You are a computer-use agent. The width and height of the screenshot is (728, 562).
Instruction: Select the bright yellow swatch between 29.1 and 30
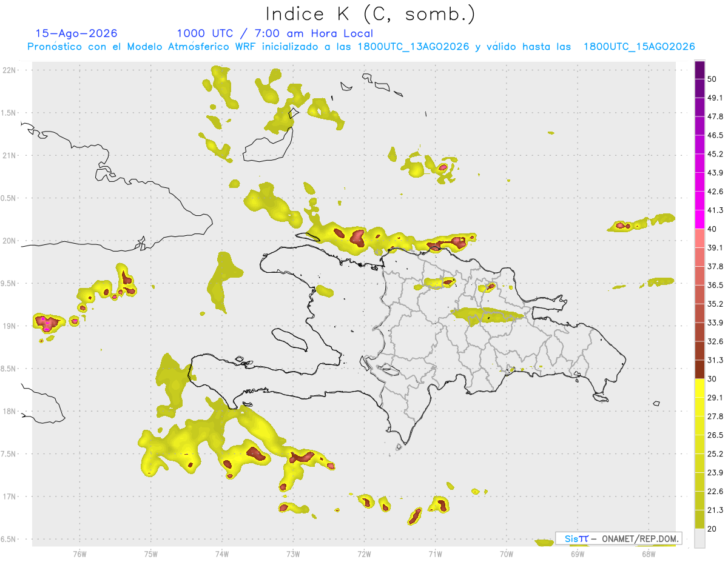click(x=699, y=388)
